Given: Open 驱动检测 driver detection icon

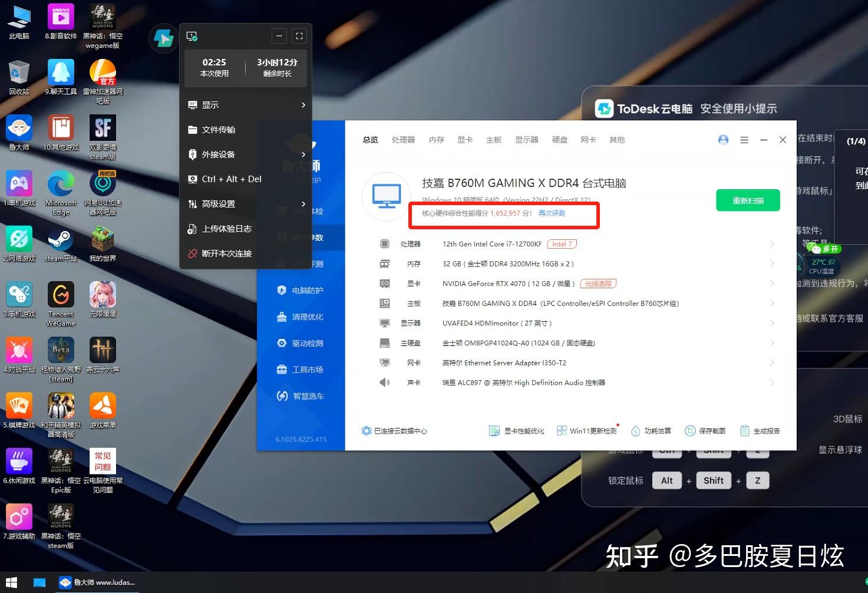Looking at the screenshot, I should tap(300, 342).
